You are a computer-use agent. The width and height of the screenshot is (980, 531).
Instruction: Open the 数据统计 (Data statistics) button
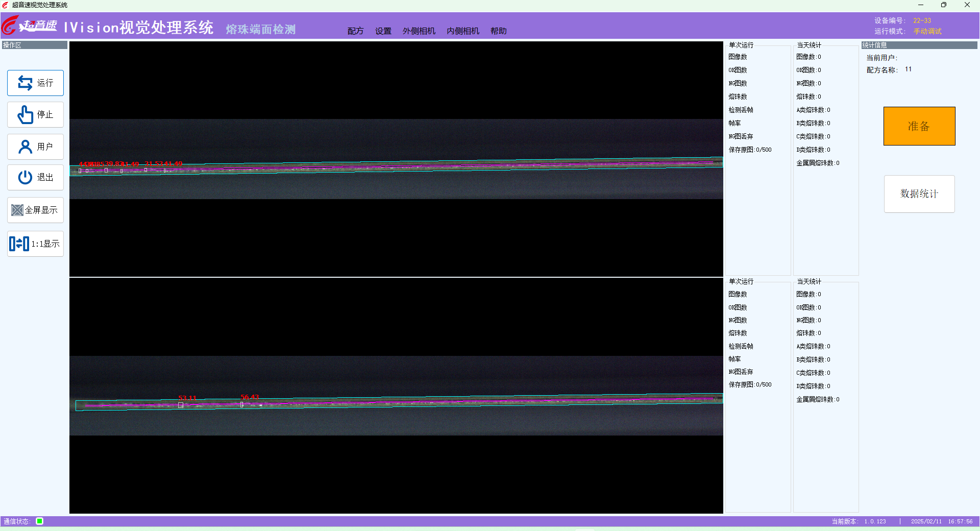pyautogui.click(x=919, y=194)
